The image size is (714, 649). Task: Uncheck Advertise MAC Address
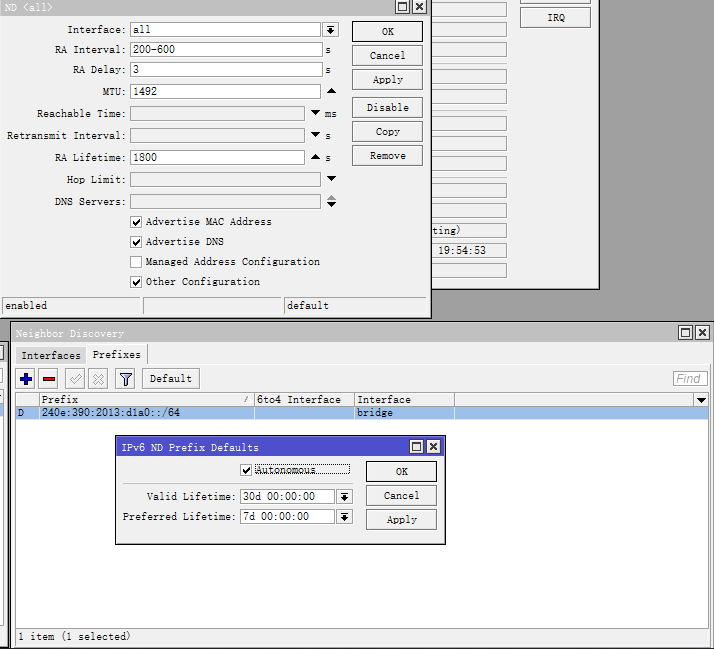(136, 222)
